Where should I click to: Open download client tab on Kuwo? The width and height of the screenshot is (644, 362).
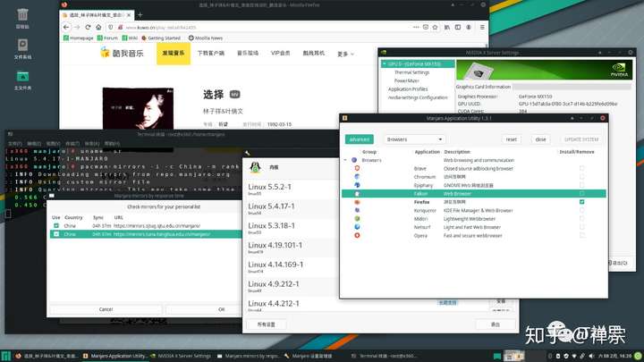(211, 53)
